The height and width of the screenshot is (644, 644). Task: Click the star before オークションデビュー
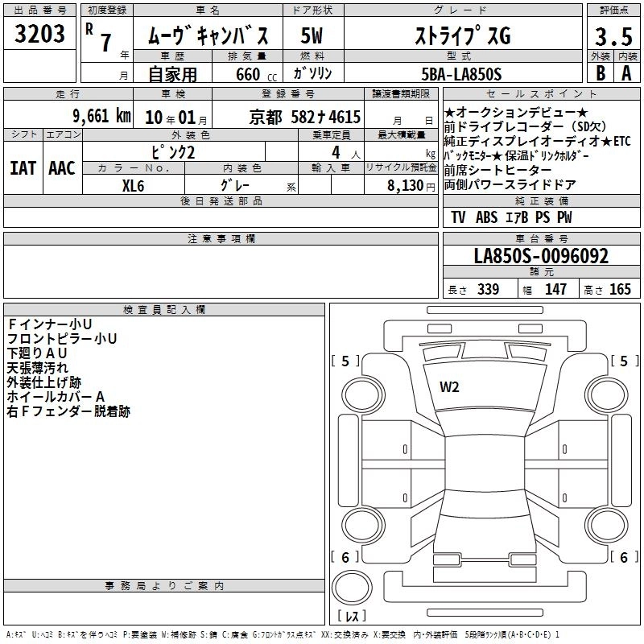(449, 111)
